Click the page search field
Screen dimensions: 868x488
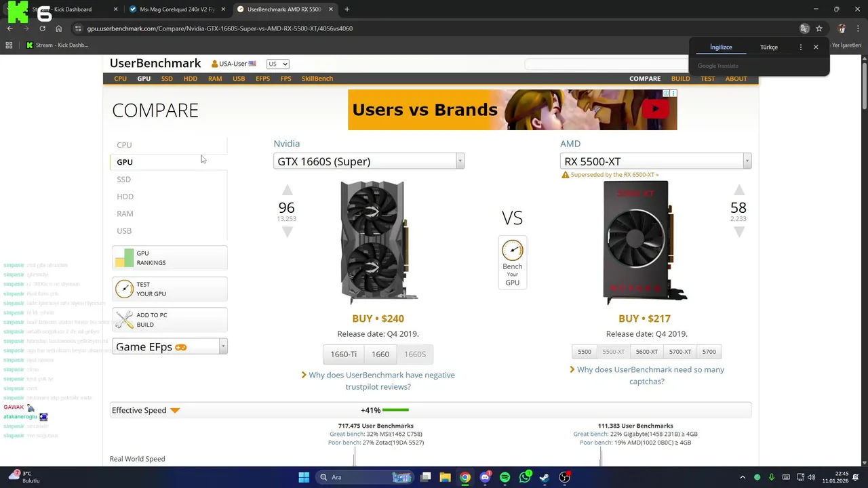606,64
